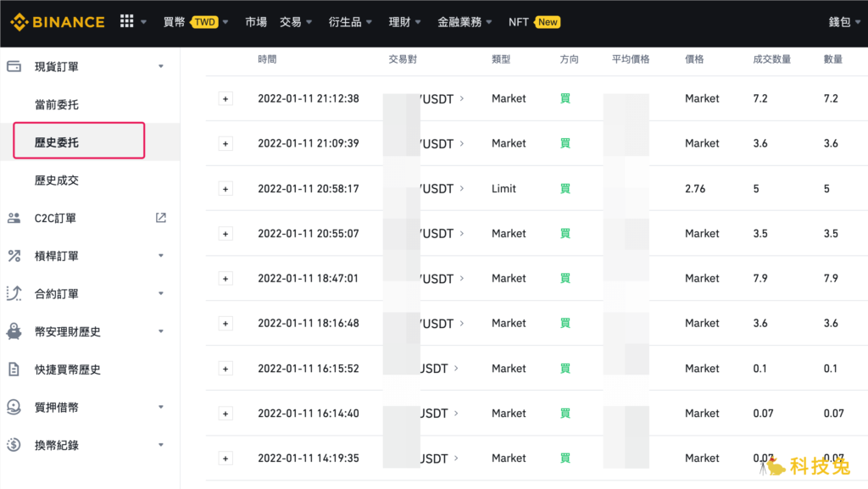Screen dimensions: 868x489
Task: Click the 成交數量 column header
Action: (x=771, y=59)
